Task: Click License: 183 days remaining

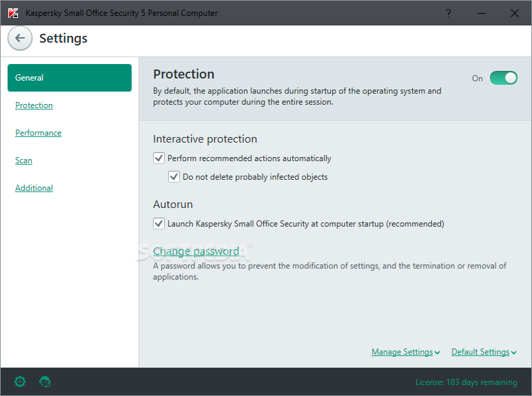Action: click(x=466, y=382)
